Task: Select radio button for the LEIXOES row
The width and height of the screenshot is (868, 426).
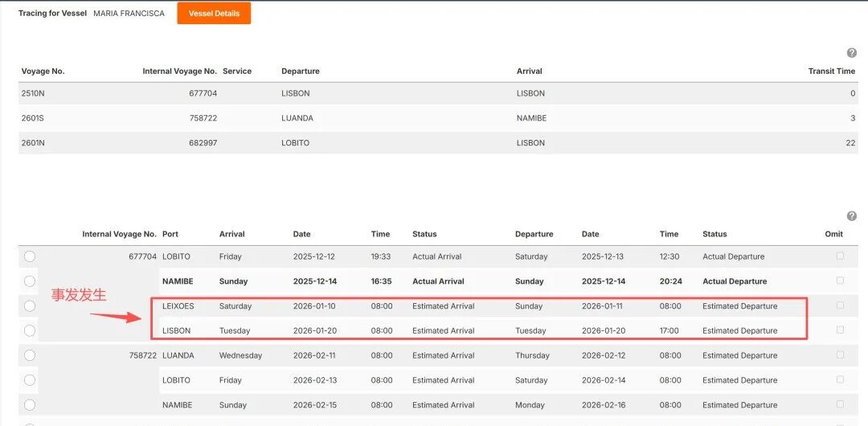Action: 30,305
